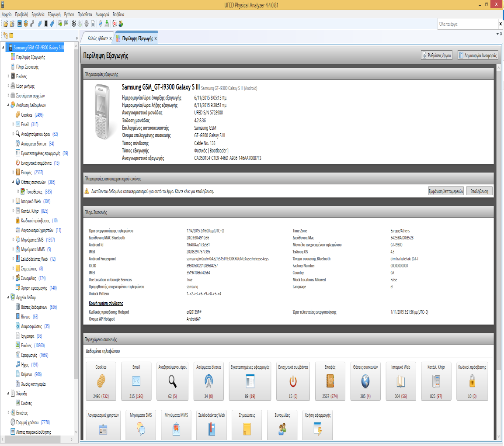Open the Python menu
The height and width of the screenshot is (446, 504).
tap(69, 14)
